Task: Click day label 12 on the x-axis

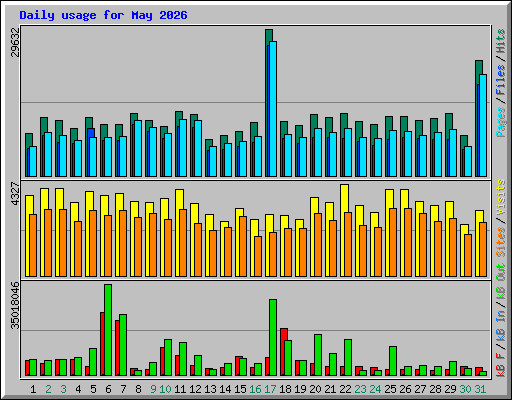Action: coord(195,389)
